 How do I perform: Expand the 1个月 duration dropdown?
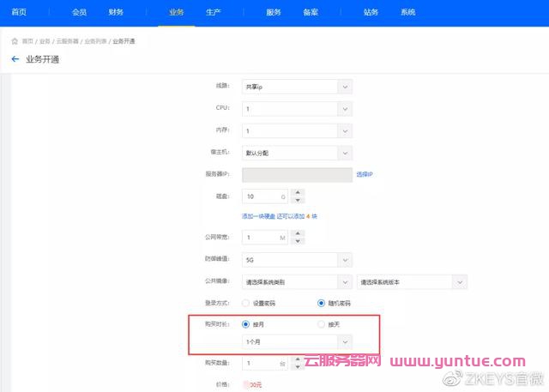(x=297, y=342)
